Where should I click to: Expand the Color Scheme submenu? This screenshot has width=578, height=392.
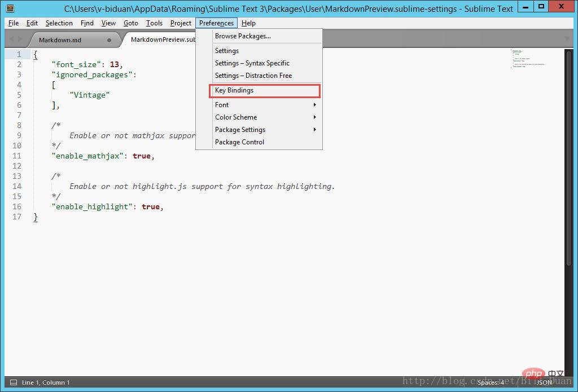pos(265,117)
